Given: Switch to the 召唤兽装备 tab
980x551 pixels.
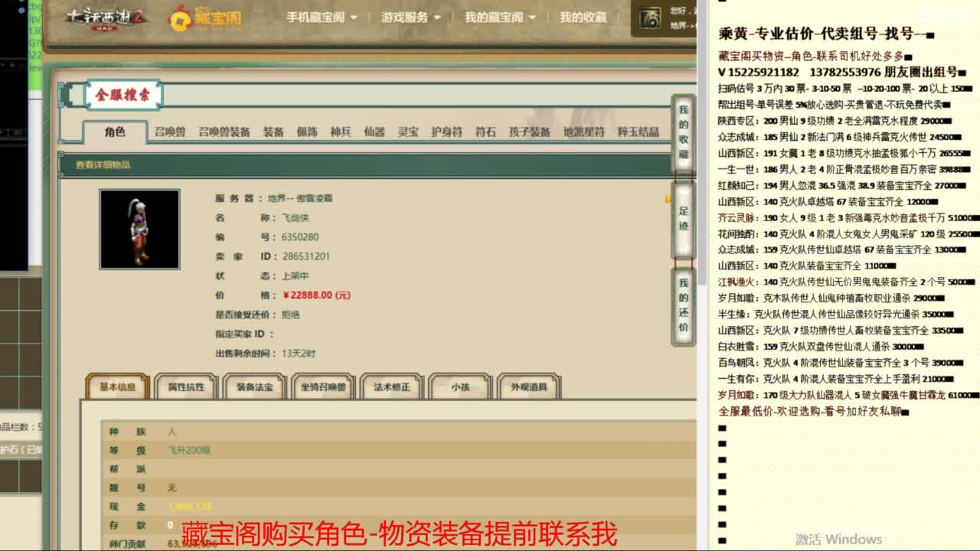Looking at the screenshot, I should click(x=224, y=132).
